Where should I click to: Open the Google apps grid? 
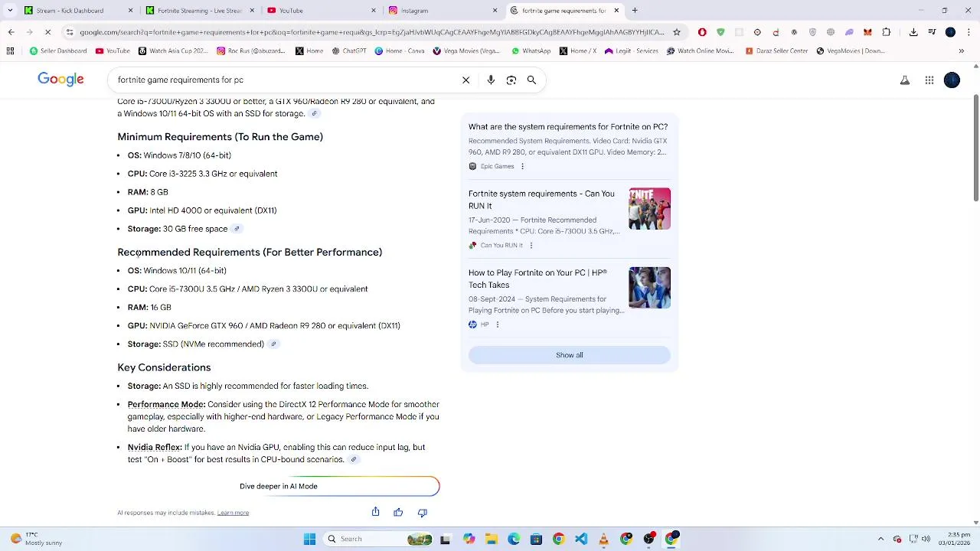point(929,80)
